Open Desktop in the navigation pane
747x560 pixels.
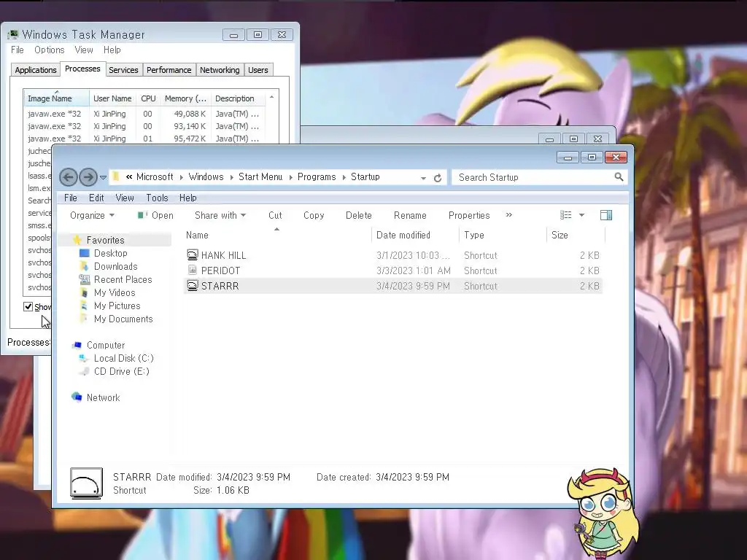pyautogui.click(x=111, y=253)
